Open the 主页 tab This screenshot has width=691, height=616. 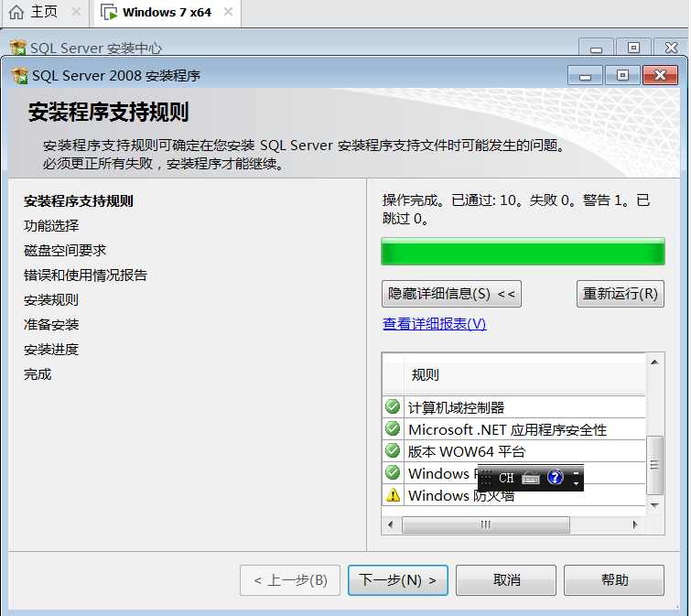point(44,12)
